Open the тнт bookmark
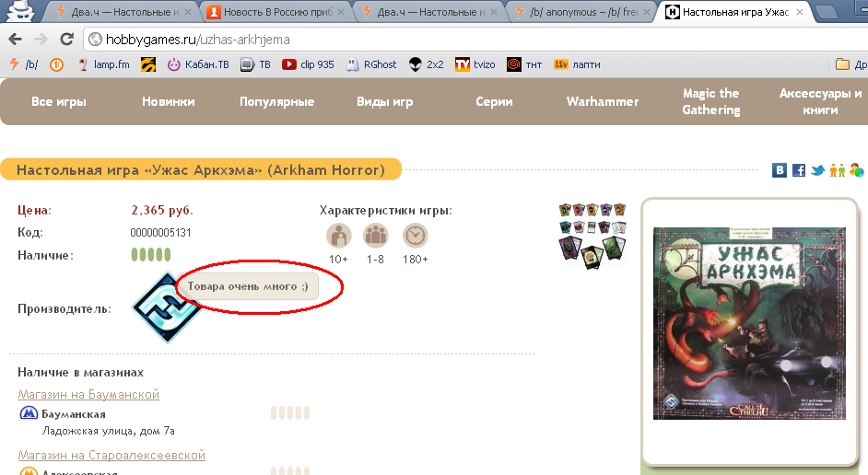868x475 pixels. click(524, 64)
